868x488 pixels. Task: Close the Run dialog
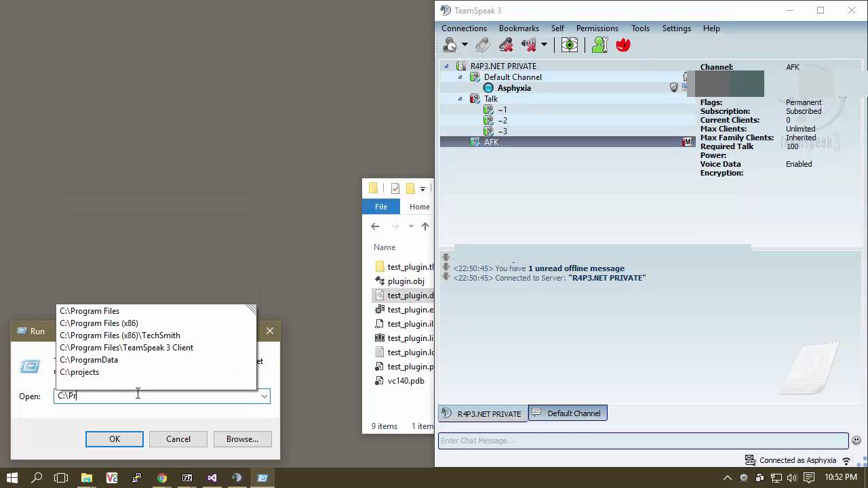pos(270,331)
